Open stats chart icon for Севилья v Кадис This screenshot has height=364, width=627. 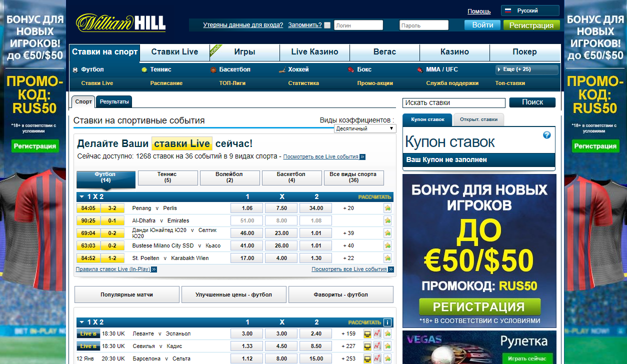[377, 346]
